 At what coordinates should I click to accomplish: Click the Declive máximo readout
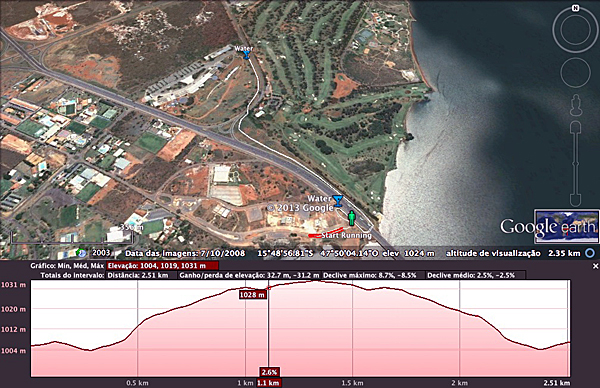click(x=370, y=275)
